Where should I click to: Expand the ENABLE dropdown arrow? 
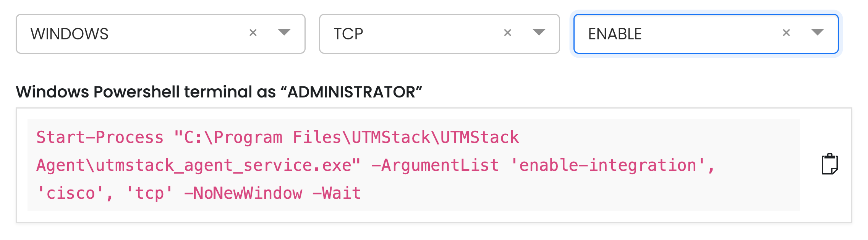[817, 32]
